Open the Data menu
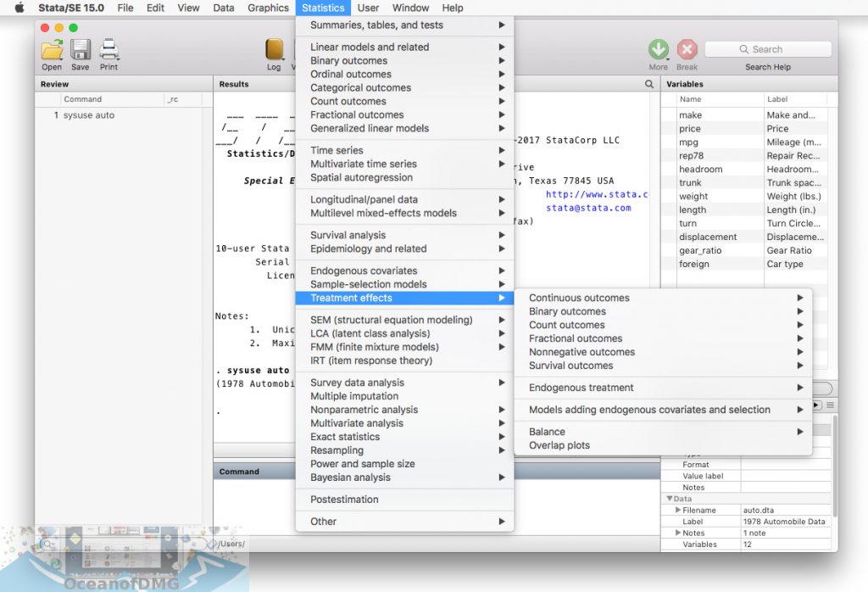Screen dimensions: 868x592 point(224,8)
